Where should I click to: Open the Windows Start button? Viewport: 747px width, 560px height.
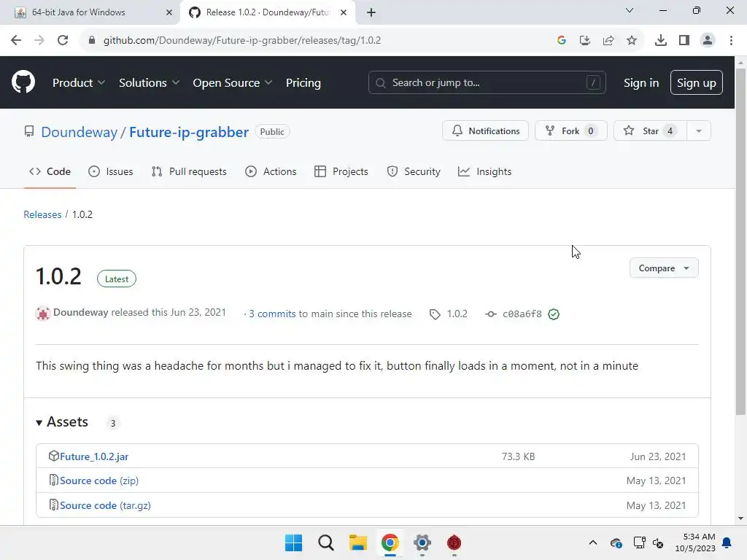(293, 542)
